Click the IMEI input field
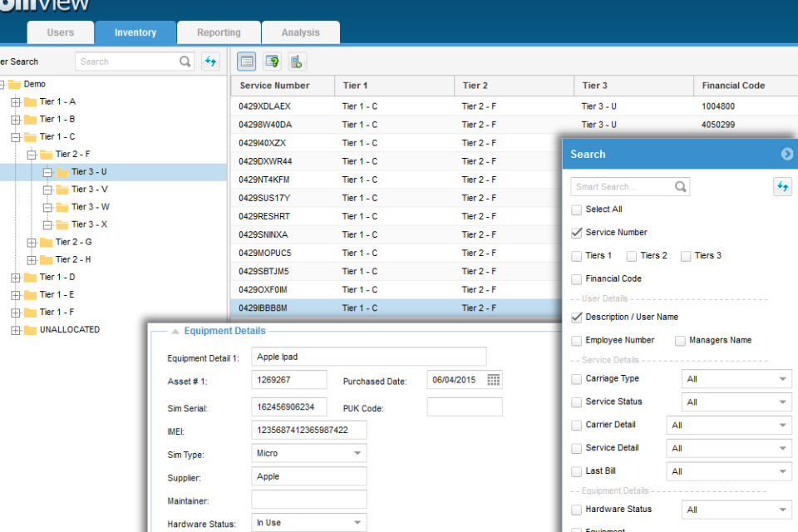This screenshot has height=532, width=798. point(309,431)
